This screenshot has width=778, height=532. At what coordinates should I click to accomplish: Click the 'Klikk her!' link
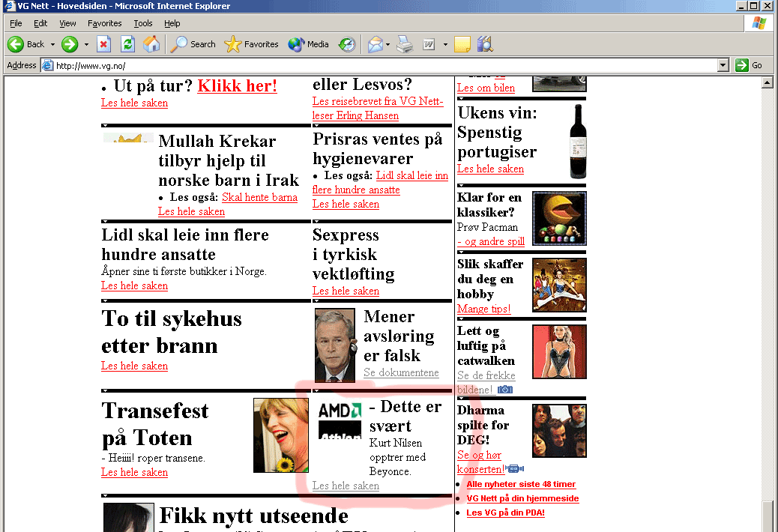click(x=237, y=85)
